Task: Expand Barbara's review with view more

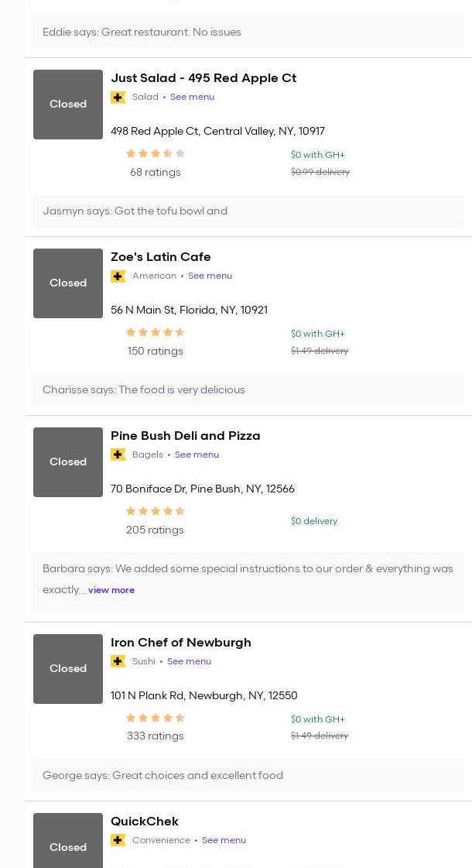Action: tap(111, 590)
